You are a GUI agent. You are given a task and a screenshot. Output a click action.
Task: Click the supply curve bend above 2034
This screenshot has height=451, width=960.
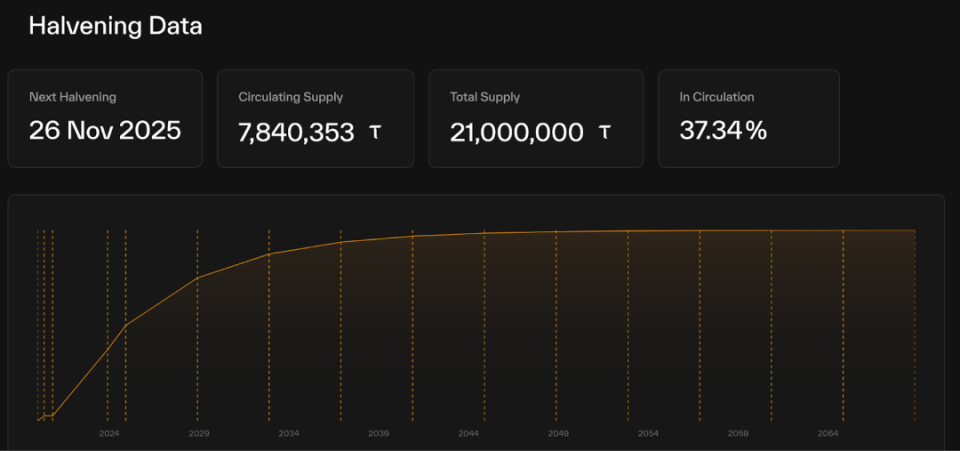tap(269, 254)
